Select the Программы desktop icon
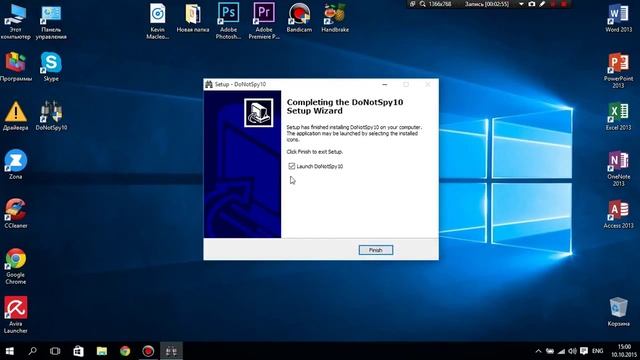Image resolution: width=640 pixels, height=360 pixels. [x=16, y=67]
